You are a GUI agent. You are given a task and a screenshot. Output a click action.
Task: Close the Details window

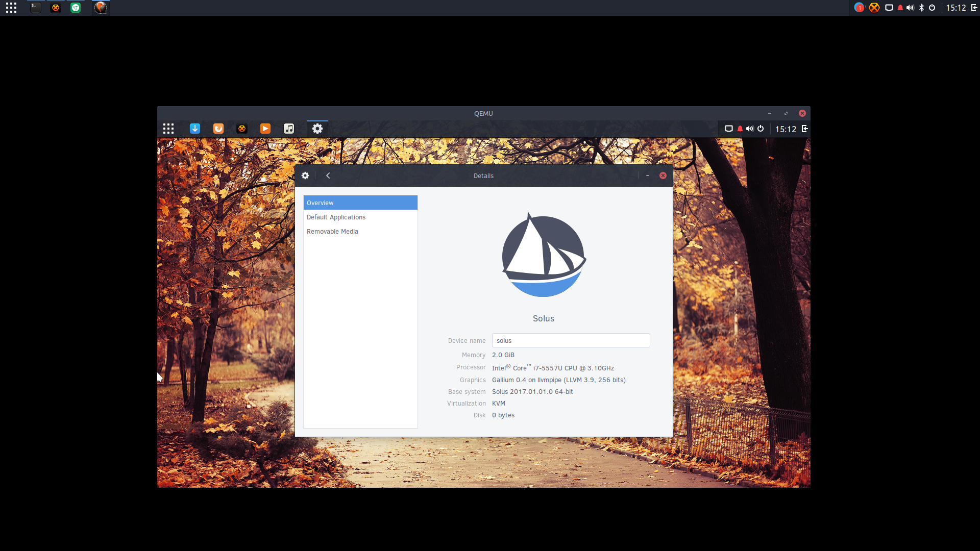coord(663,176)
